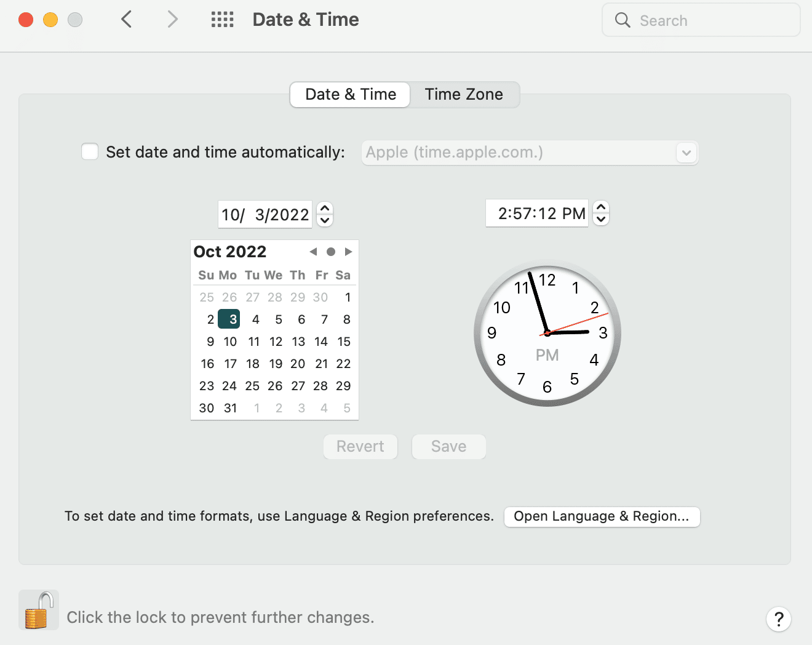This screenshot has height=645, width=812.
Task: Click the lock icon to prevent changes
Action: [38, 610]
